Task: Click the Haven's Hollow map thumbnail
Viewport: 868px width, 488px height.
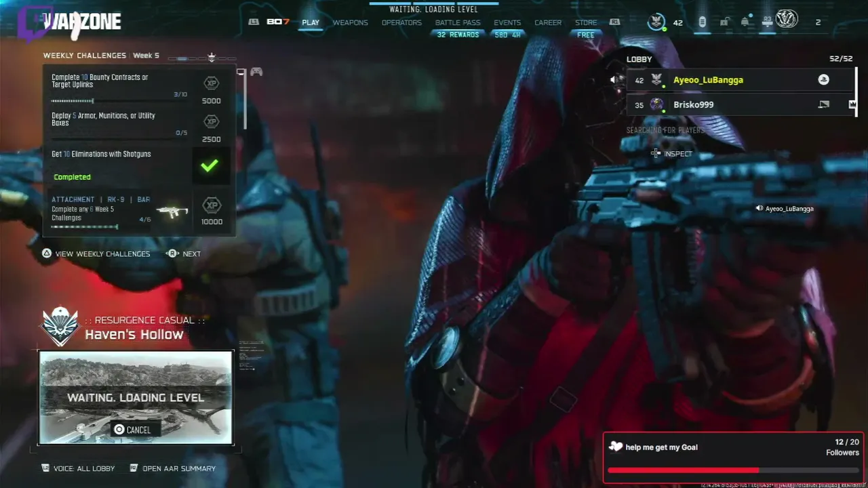Action: point(136,397)
